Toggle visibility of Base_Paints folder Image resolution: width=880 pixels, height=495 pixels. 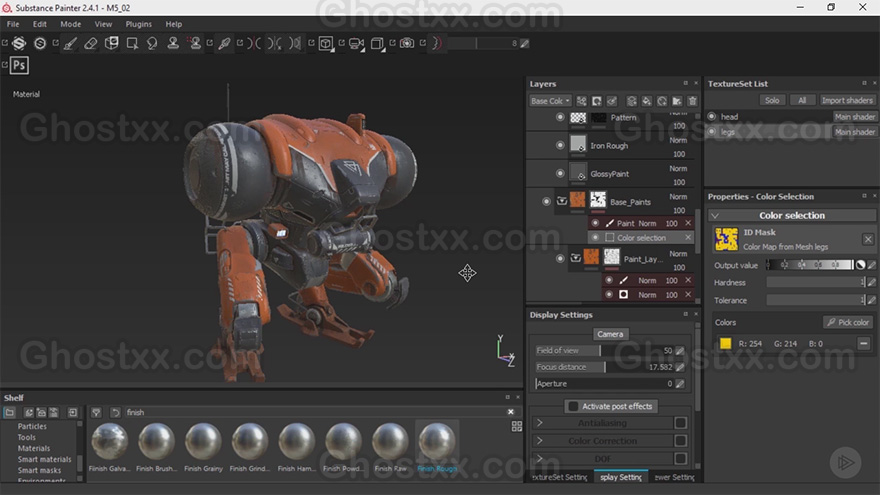tap(546, 201)
